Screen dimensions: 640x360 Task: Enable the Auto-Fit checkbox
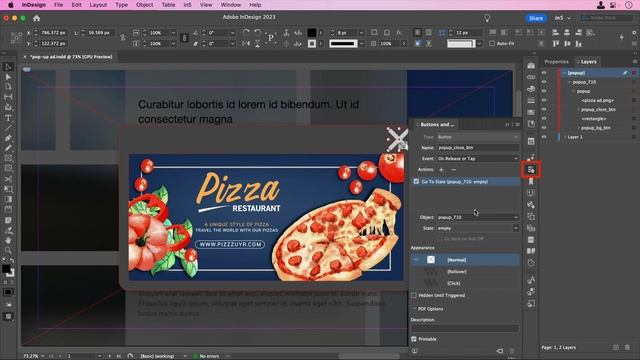(x=492, y=43)
